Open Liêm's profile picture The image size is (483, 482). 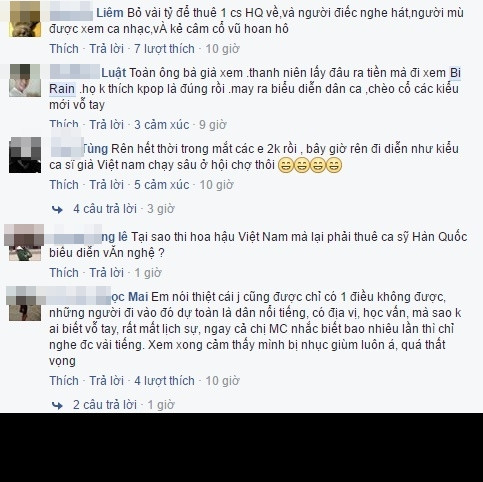click(x=25, y=18)
